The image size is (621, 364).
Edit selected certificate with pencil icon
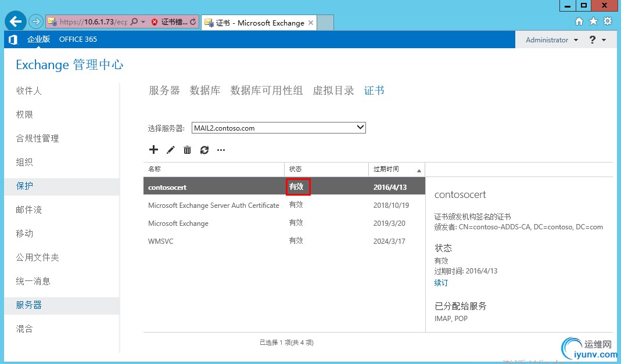tap(171, 150)
